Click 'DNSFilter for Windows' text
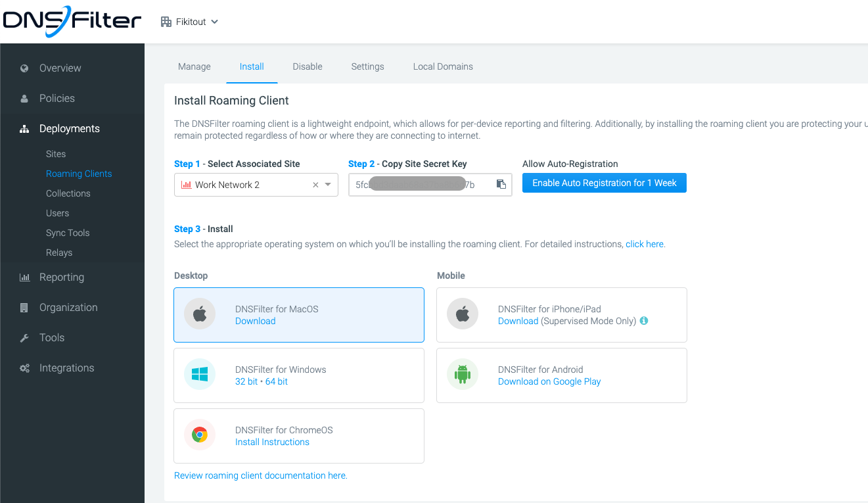Viewport: 868px width, 503px height. click(281, 370)
